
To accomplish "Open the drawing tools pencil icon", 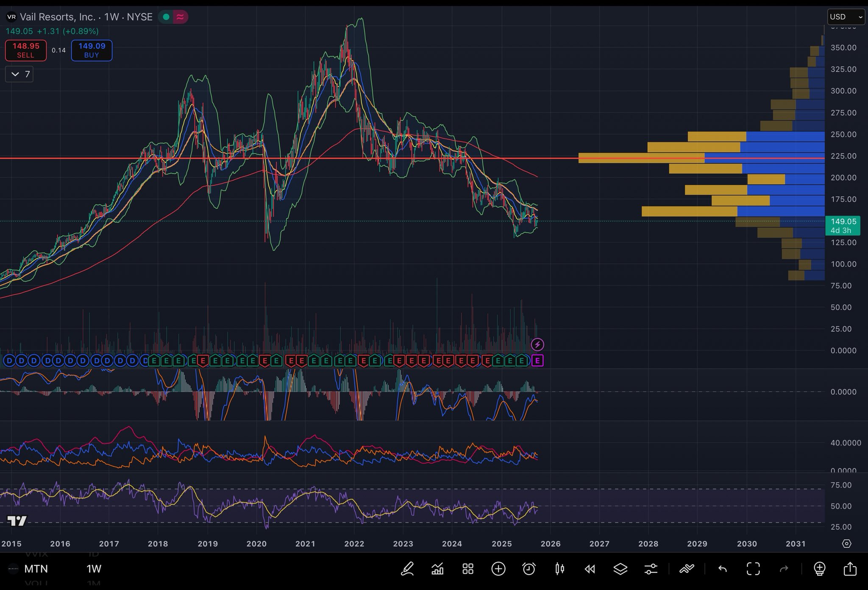I will (x=407, y=569).
